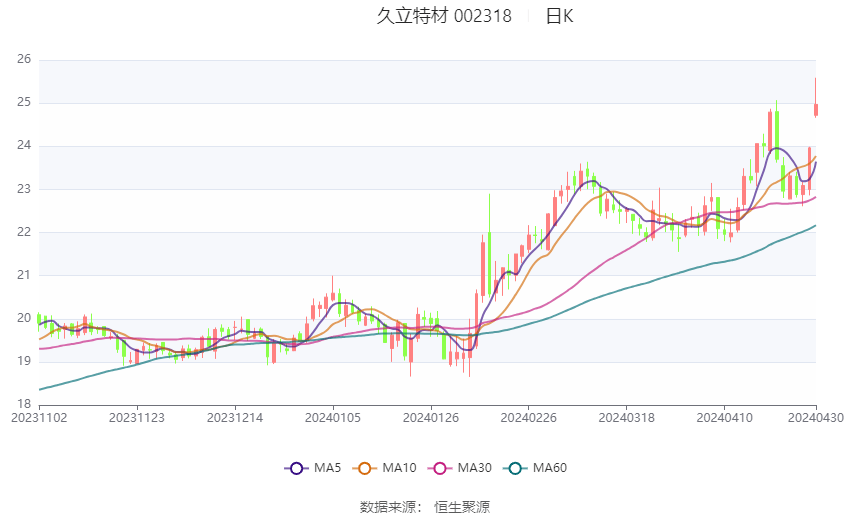The height and width of the screenshot is (517, 850).
Task: Click the 18 price axis label
Action: 24,404
